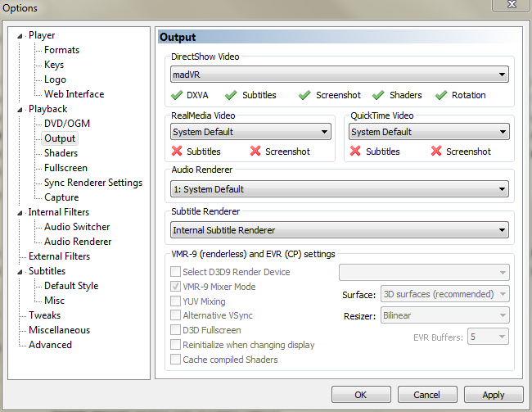
Task: Enable the Alternative VSync checkbox
Action: point(175,315)
